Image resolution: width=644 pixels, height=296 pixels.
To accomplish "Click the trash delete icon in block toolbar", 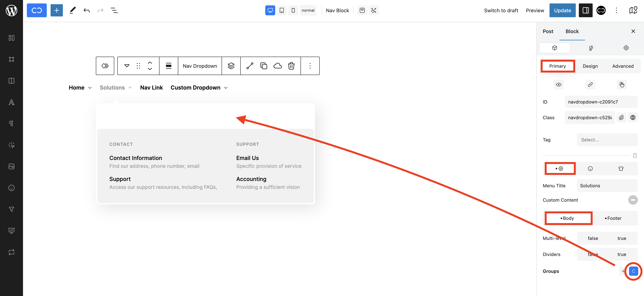I will tap(291, 66).
